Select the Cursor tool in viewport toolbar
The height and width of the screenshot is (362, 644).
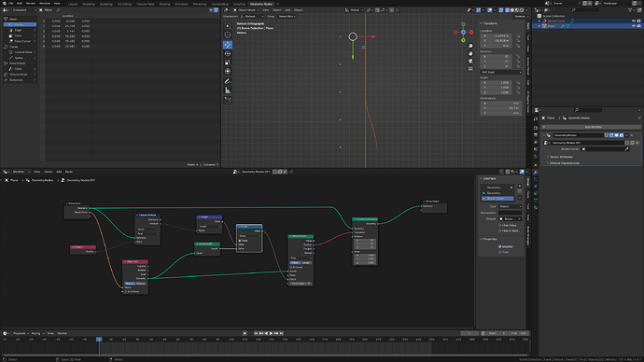pyautogui.click(x=228, y=35)
